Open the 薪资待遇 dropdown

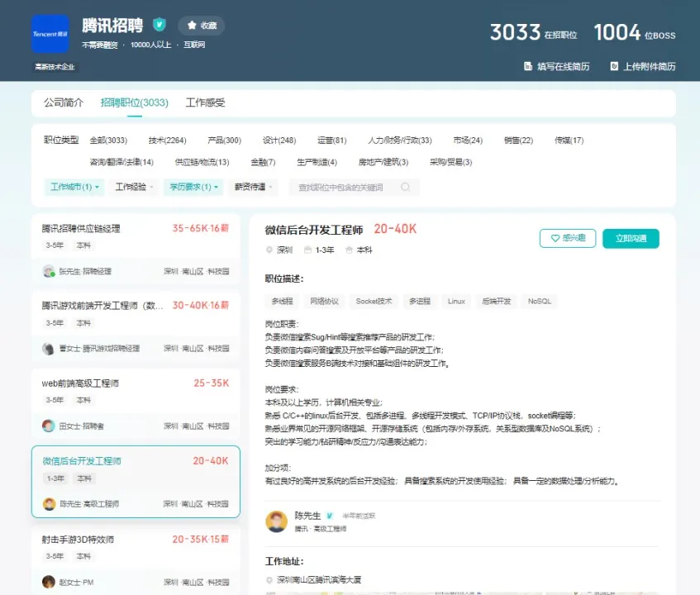click(253, 187)
